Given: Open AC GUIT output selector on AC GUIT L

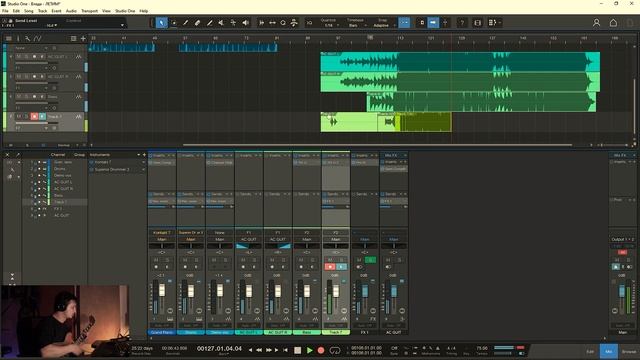Looking at the screenshot, I should coord(249,239).
